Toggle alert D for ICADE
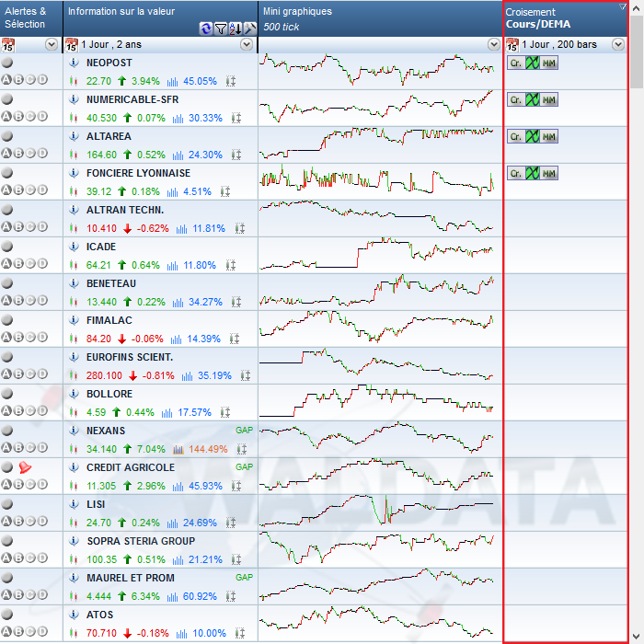 [x=42, y=263]
